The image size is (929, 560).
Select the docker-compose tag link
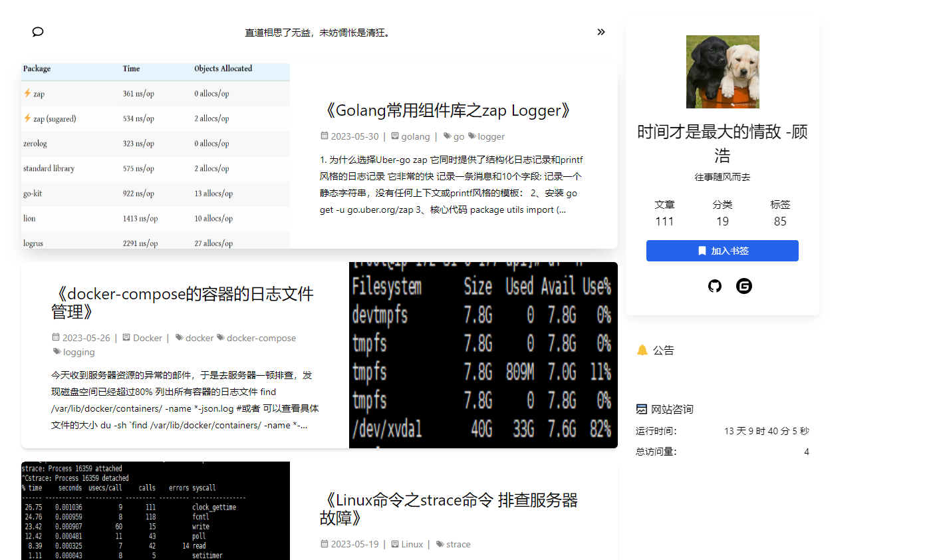coord(261,338)
